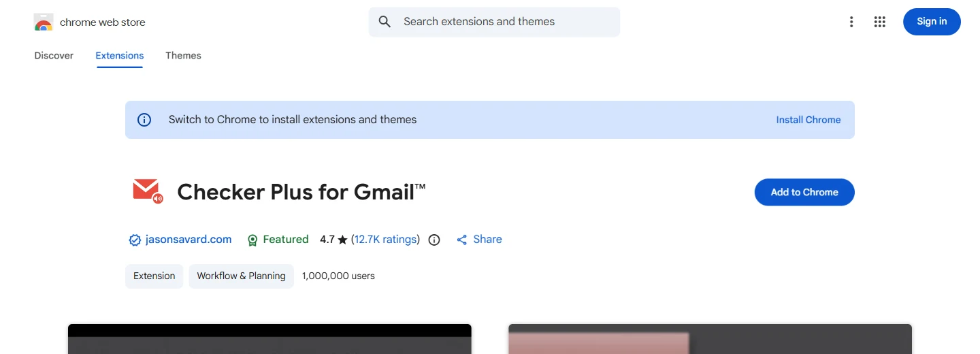Click the rating star icon
Viewport: 980px width, 354px height.
(x=342, y=240)
